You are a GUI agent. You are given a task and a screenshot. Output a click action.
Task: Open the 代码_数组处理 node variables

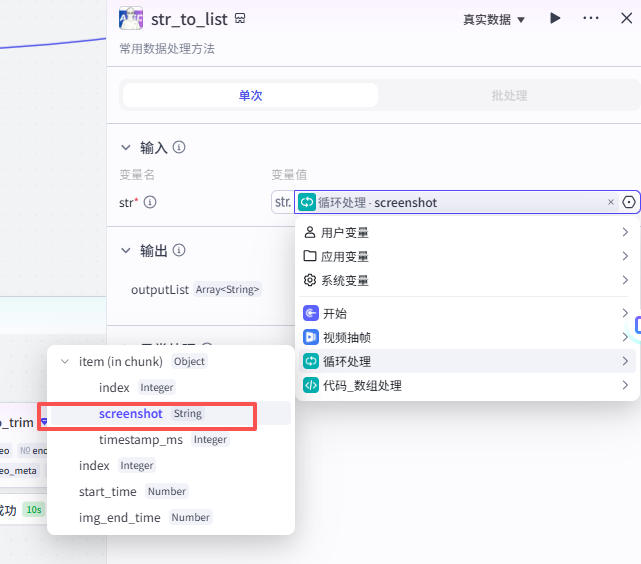467,385
